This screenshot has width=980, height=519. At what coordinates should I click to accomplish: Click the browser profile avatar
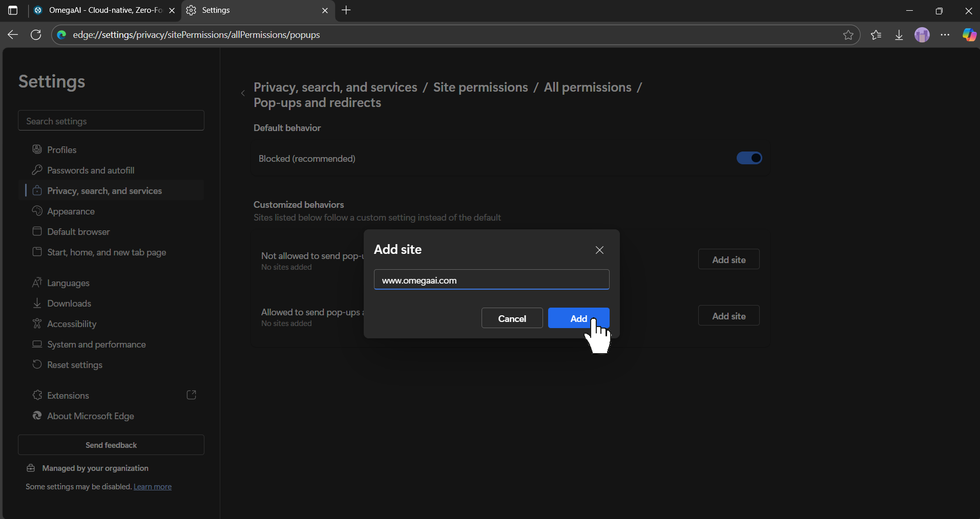922,35
